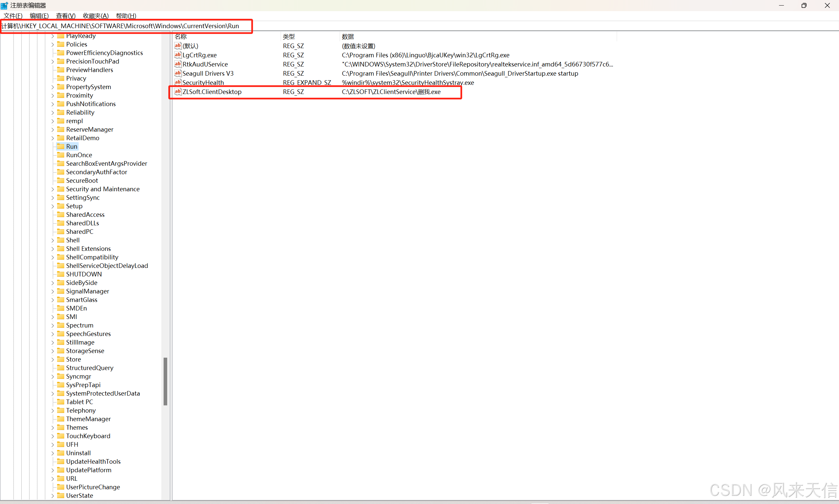Expand the Policies tree node

tap(53, 45)
